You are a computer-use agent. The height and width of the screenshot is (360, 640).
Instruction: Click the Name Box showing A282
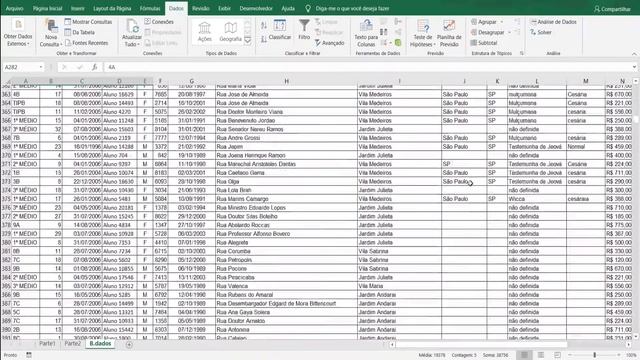point(20,67)
